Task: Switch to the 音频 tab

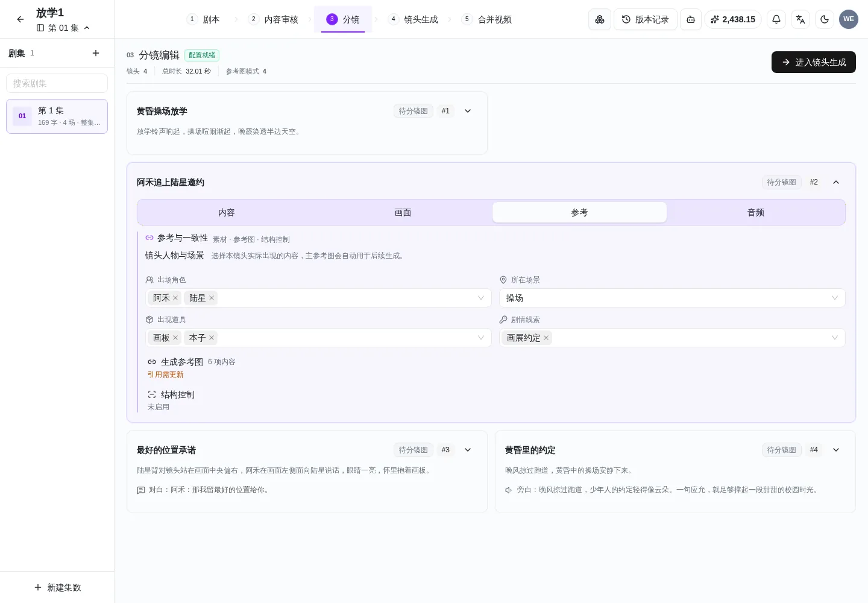Action: 756,212
